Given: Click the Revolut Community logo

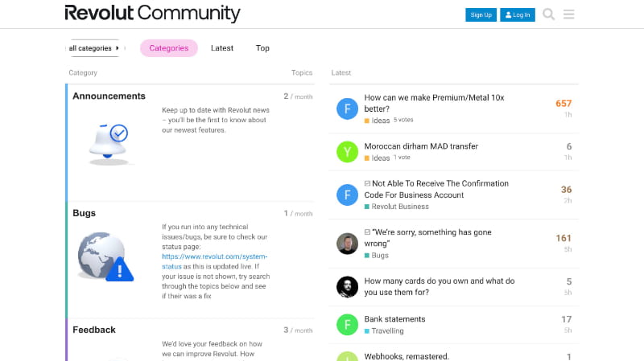Looking at the screenshot, I should click(152, 14).
